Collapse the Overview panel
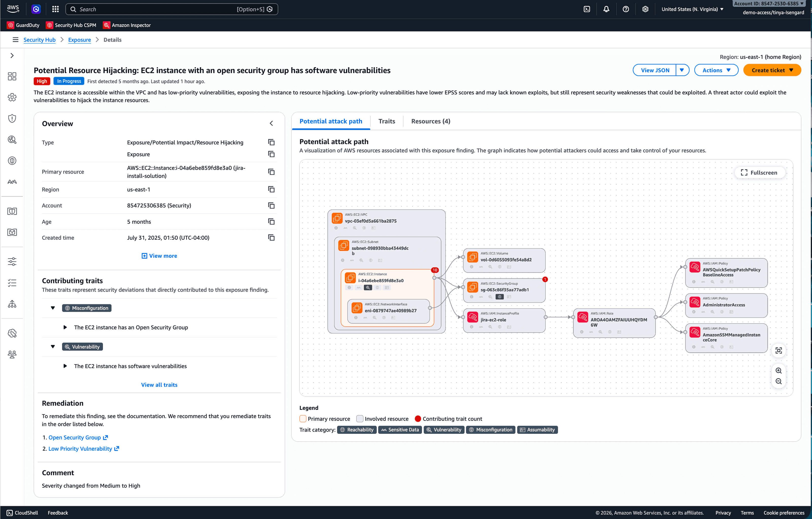 [x=272, y=123]
